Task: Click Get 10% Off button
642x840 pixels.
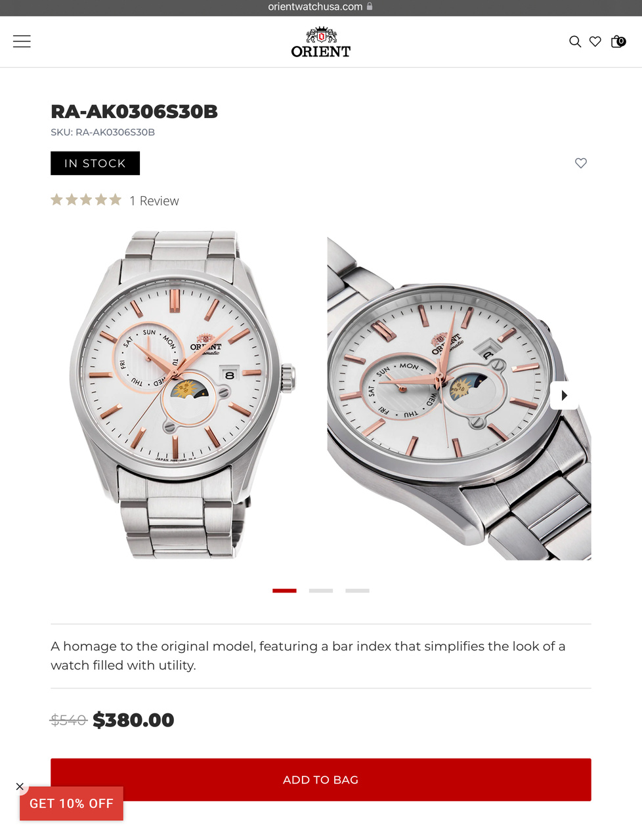Action: 72,803
